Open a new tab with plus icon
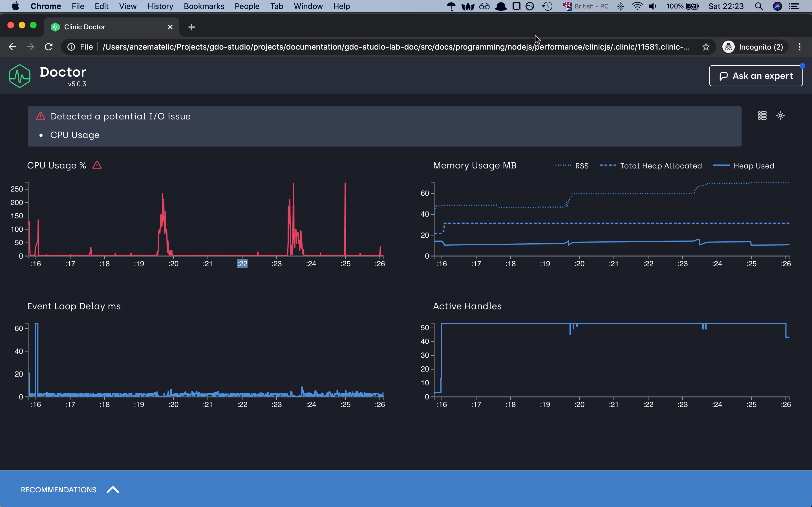812x507 pixels. tap(192, 27)
